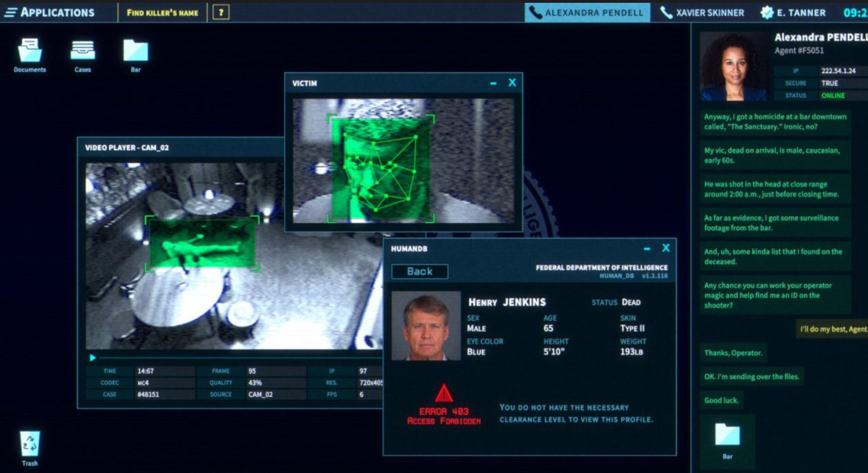Switch to Xavier Skinner call tab

point(703,12)
